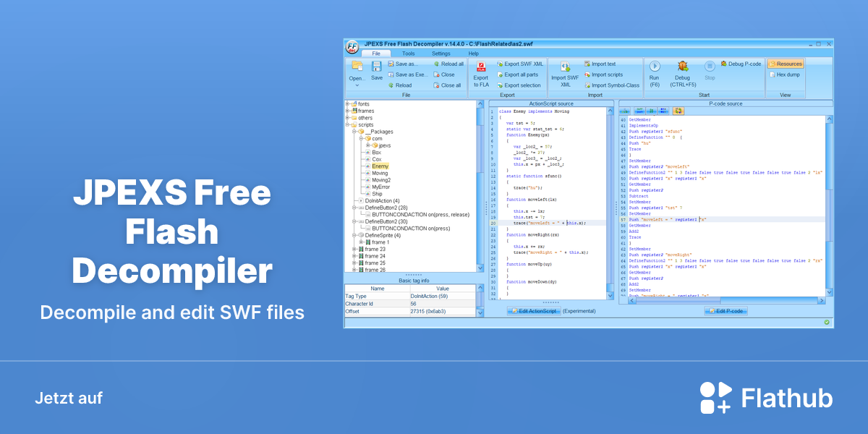
Task: Click Export selection
Action: point(519,85)
